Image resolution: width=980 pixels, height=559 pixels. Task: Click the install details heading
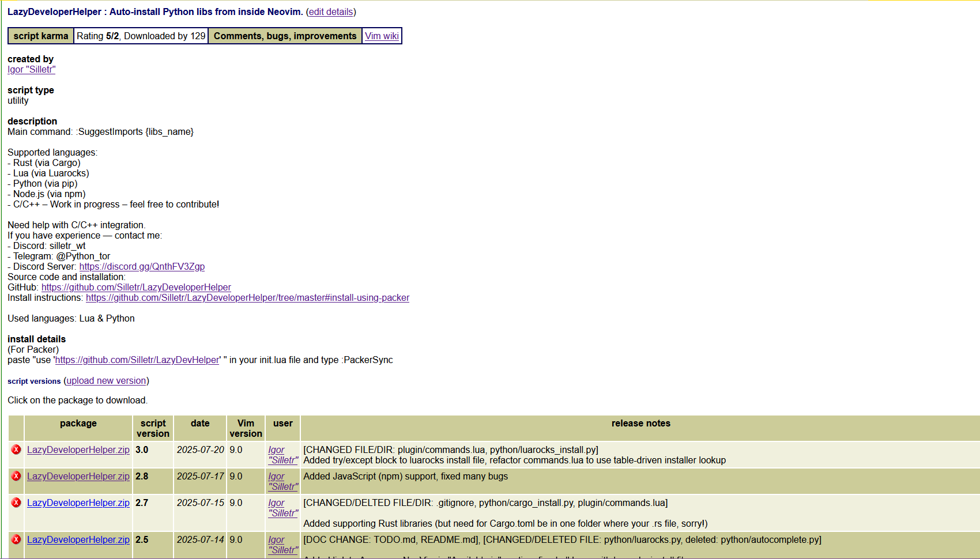(x=37, y=339)
